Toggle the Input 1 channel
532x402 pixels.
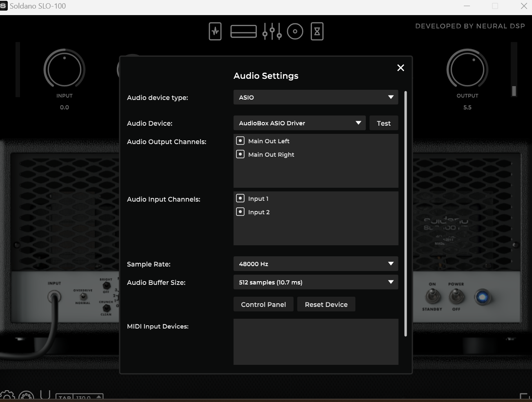pyautogui.click(x=240, y=198)
